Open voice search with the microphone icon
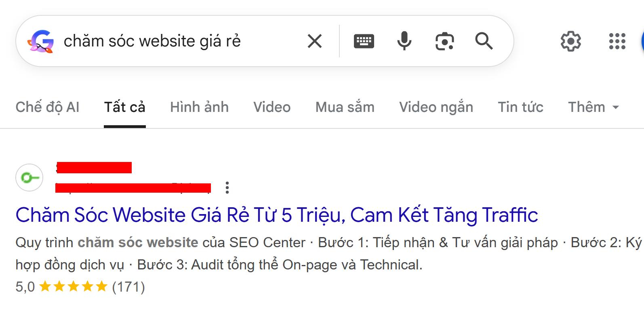This screenshot has height=309, width=644. 404,40
